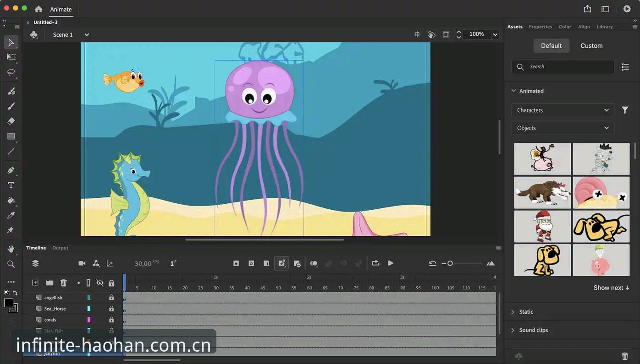Switch to the Color tab
This screenshot has height=364, width=640.
[565, 27]
